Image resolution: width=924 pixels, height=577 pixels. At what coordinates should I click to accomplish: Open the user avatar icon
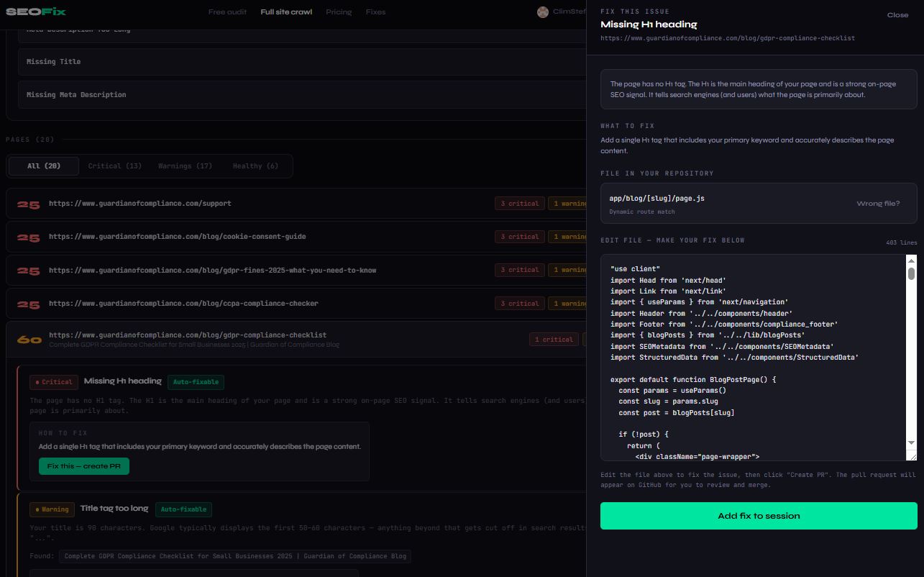pos(543,12)
